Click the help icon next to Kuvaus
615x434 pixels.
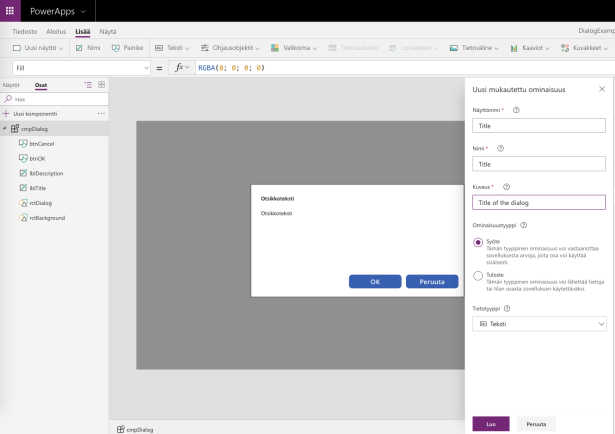coord(507,186)
